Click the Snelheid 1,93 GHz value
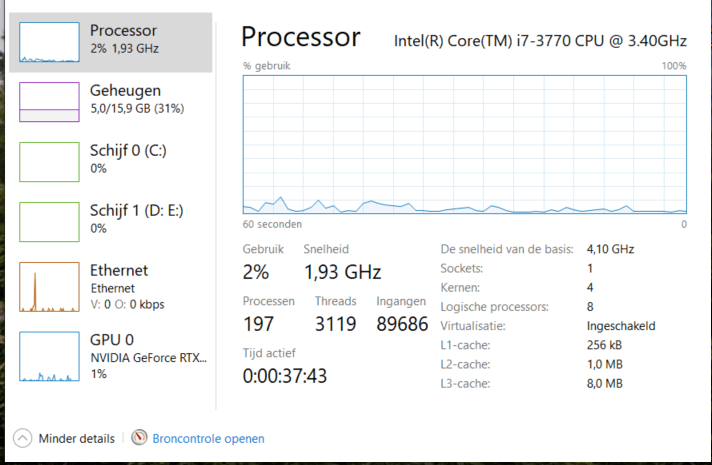Screen dimensions: 712x465 [342, 272]
